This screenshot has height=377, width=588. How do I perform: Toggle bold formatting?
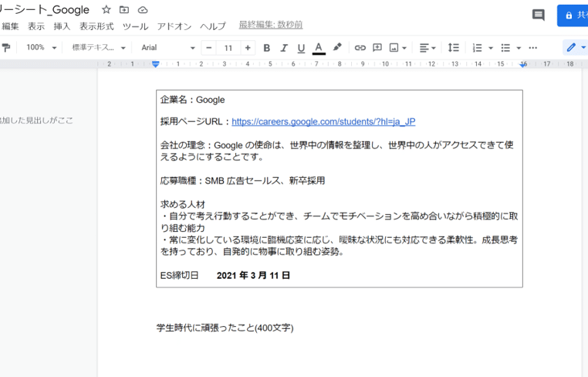(267, 48)
